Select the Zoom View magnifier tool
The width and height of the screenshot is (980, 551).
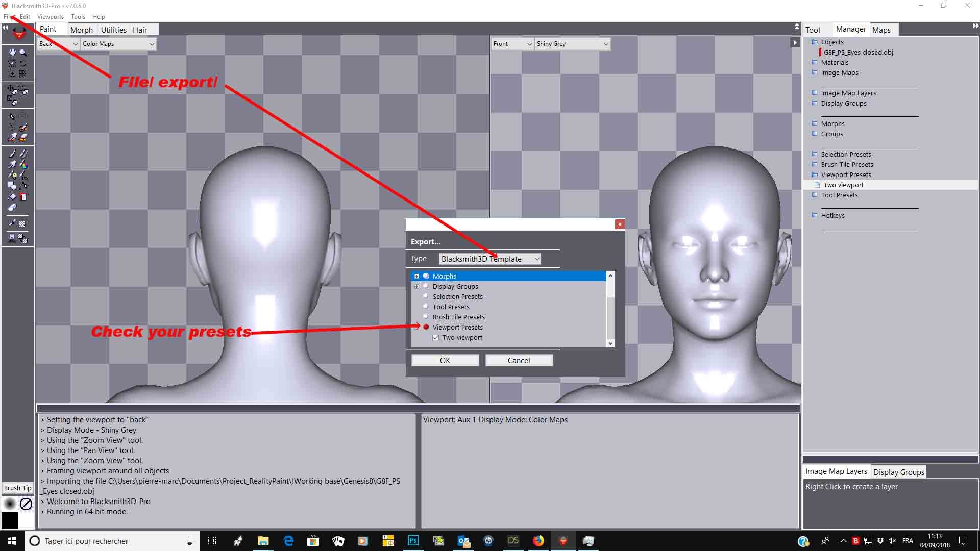pos(23,52)
